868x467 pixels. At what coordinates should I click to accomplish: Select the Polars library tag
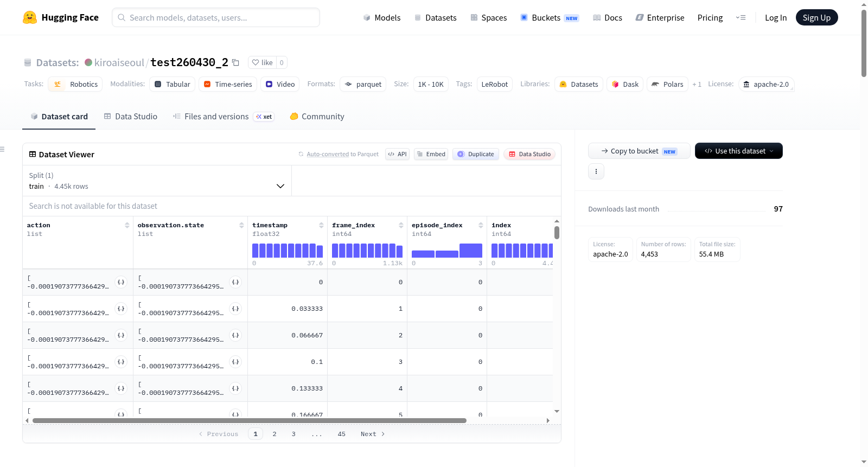pyautogui.click(x=667, y=84)
